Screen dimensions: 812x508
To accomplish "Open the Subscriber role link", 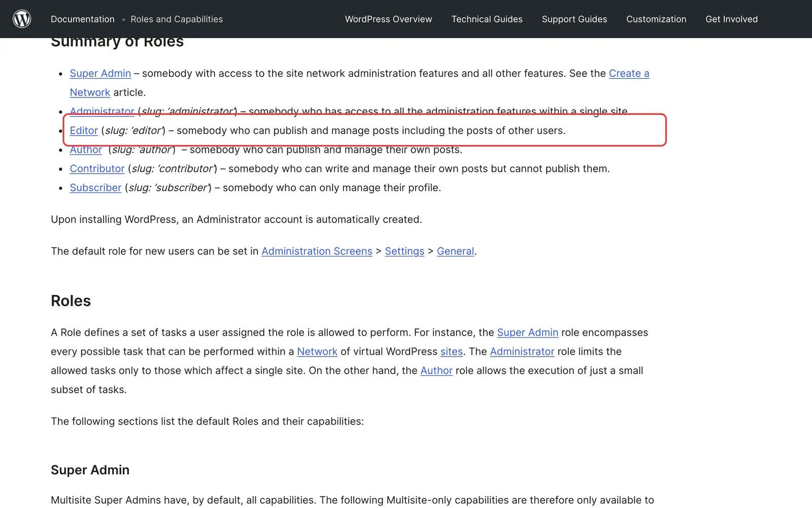I will click(x=95, y=188).
